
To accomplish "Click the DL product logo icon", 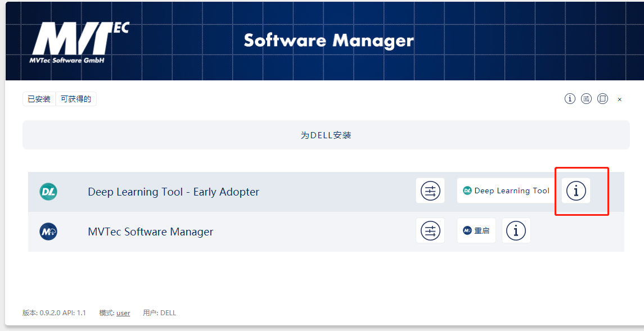I will (x=48, y=191).
